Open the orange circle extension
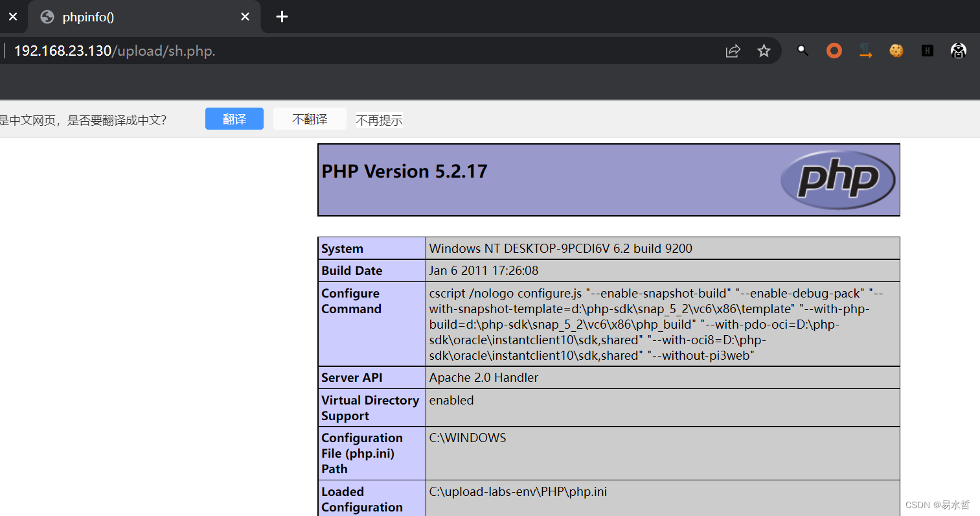Screen dimensions: 980x516 pos(834,51)
